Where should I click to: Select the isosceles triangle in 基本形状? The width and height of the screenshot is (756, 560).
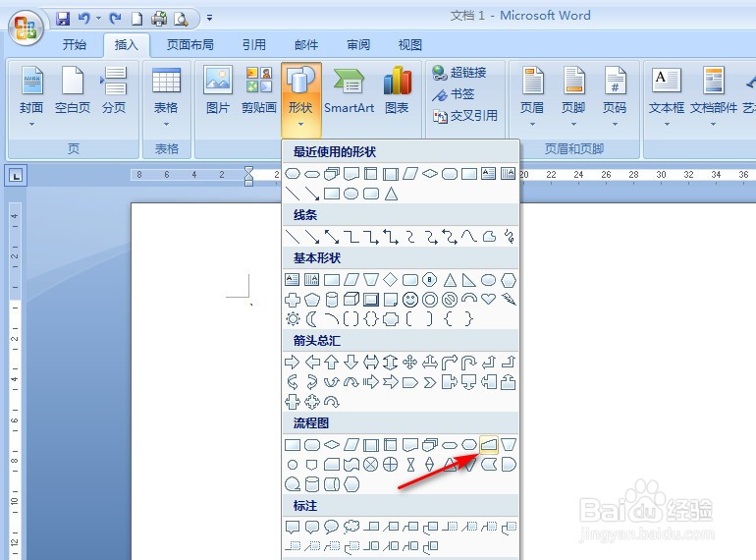coord(450,280)
